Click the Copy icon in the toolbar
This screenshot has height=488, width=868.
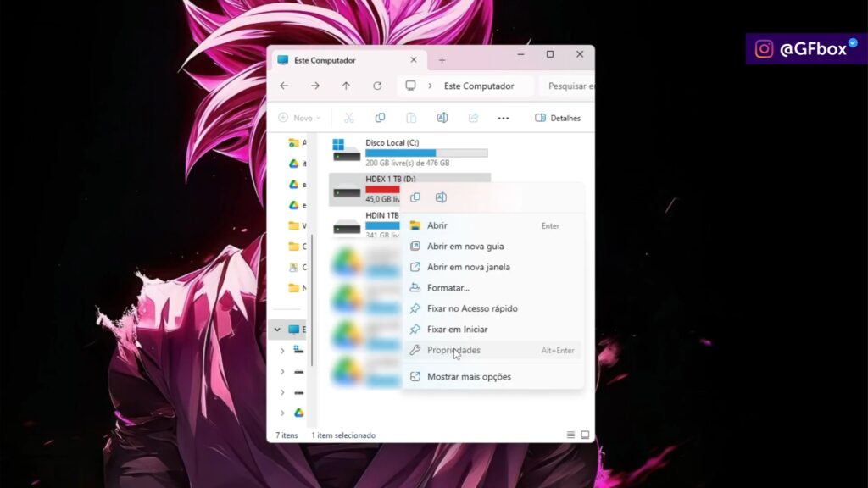click(380, 118)
